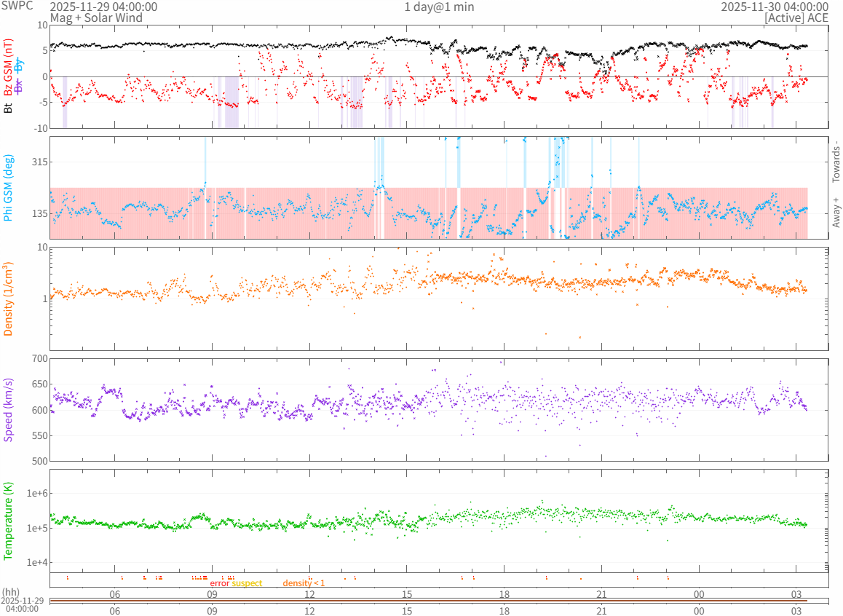Click the start time 2025-11-29 04:00:00
This screenshot has height=616, width=843.
(103, 7)
